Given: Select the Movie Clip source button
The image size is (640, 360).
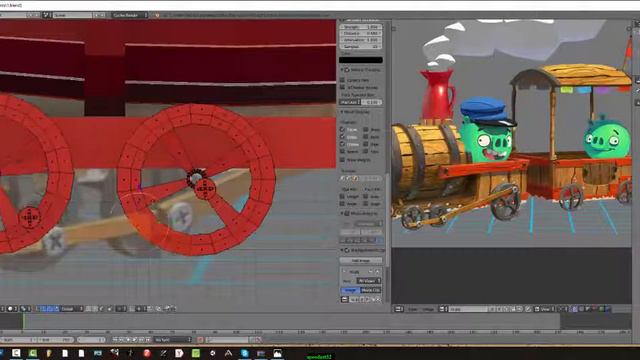Looking at the screenshot, I should click(x=371, y=290).
